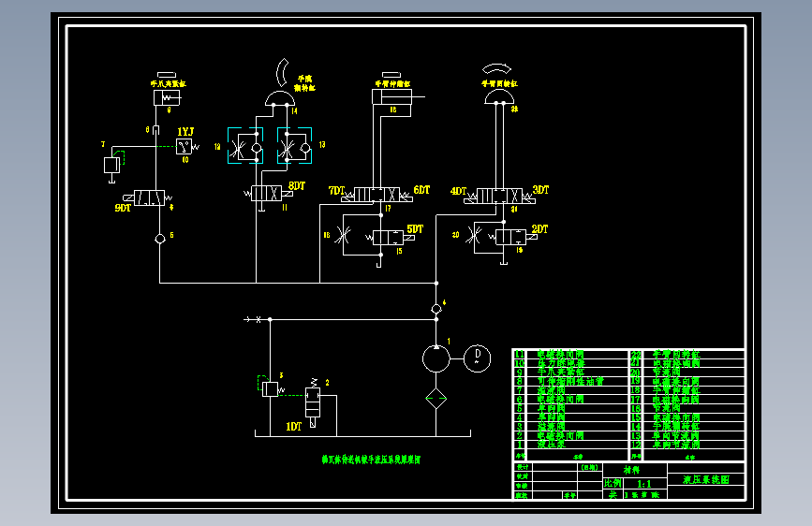Select the throttle valve symbol numbered 20
This screenshot has width=812, height=526.
(473, 235)
